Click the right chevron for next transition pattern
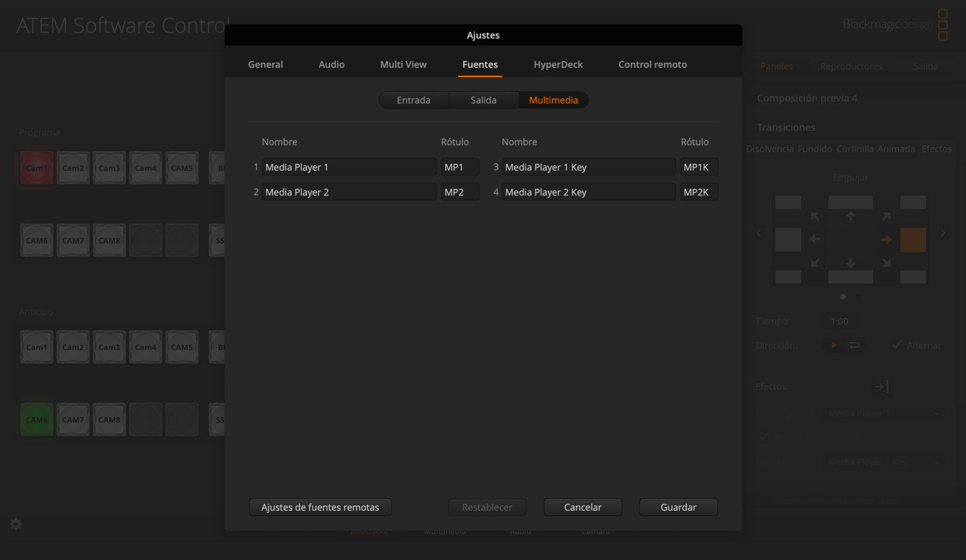 click(942, 233)
